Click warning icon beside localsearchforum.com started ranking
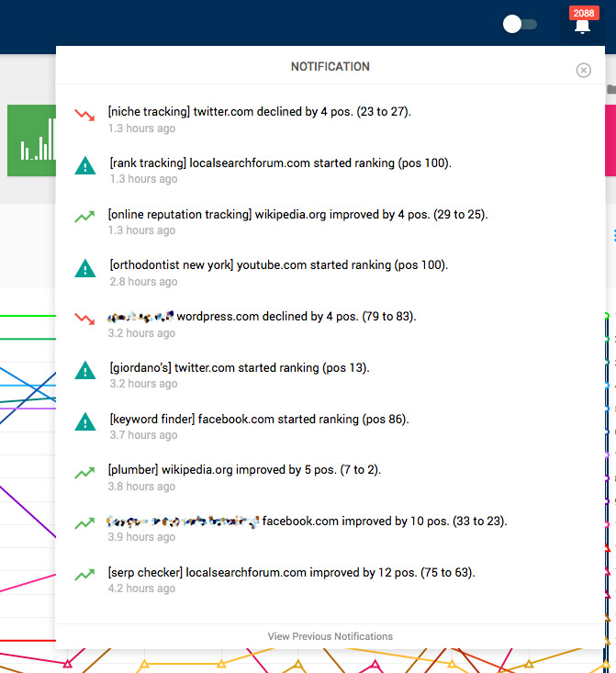Viewport: 616px width, 673px height. 84,166
